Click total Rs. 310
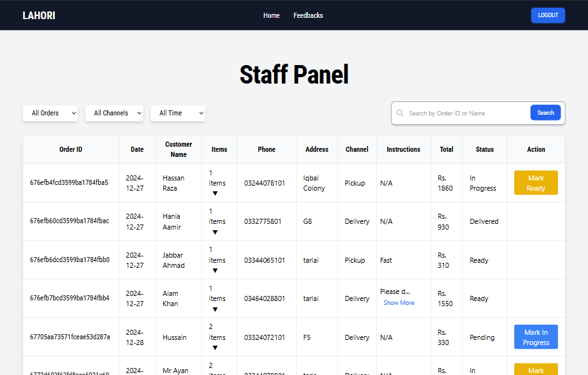The image size is (588, 375). point(443,260)
